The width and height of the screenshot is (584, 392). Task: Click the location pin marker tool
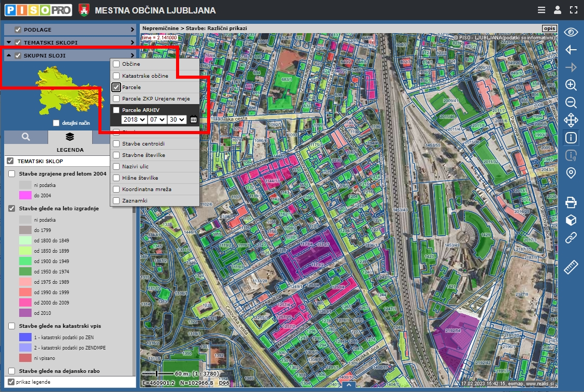(x=571, y=173)
